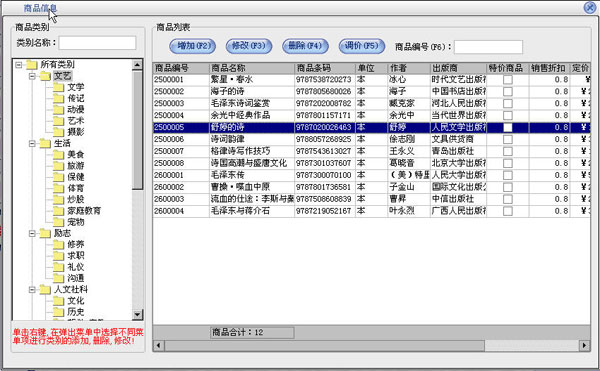Click the horizontal scrollbar right arrow

(584, 345)
